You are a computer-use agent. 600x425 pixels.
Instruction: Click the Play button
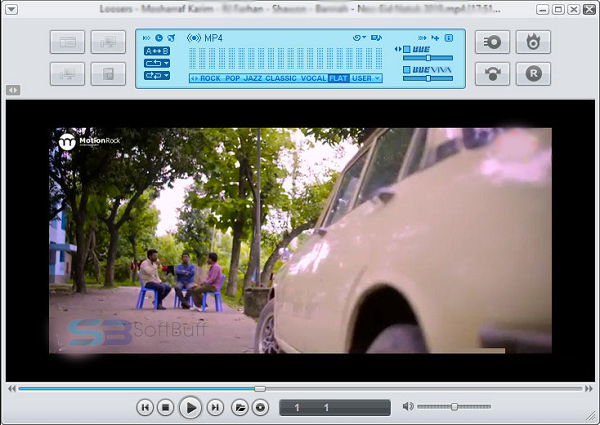coord(190,407)
